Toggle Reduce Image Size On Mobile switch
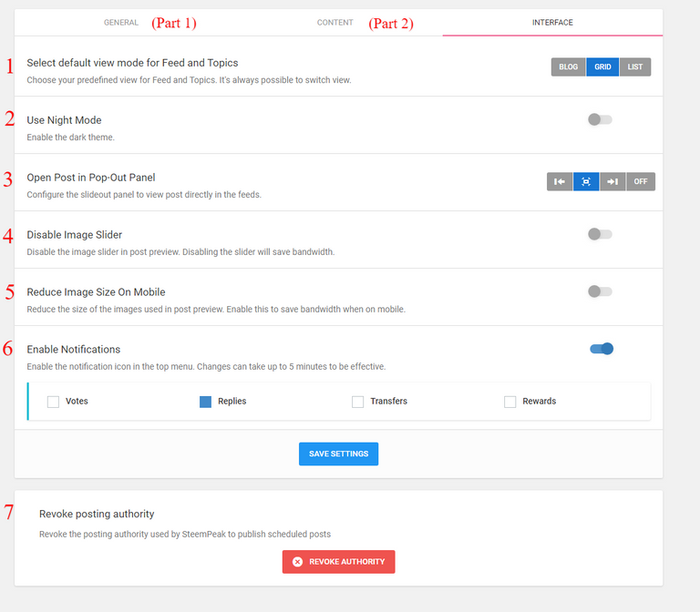The height and width of the screenshot is (612, 700). click(600, 291)
